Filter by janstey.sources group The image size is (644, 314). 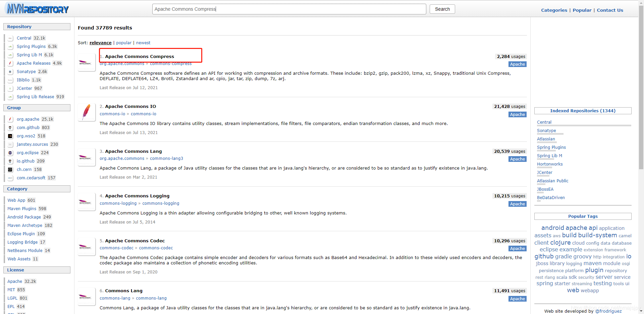pos(38,144)
